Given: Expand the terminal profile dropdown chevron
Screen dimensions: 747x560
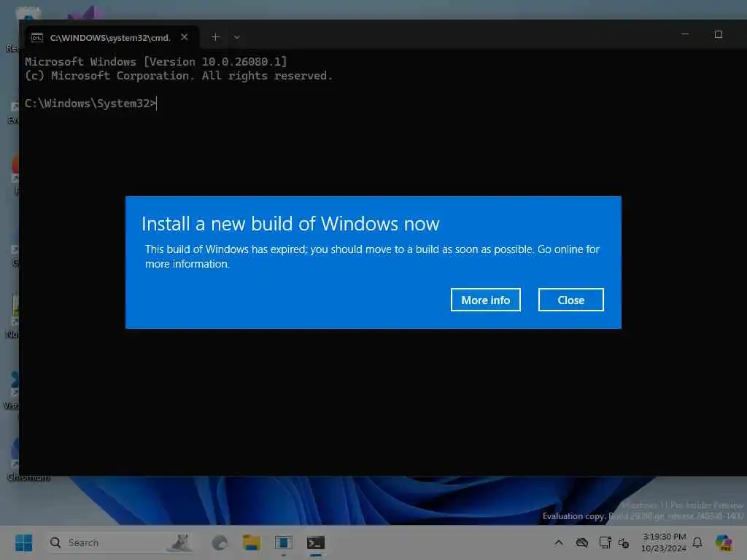Looking at the screenshot, I should click(x=237, y=37).
